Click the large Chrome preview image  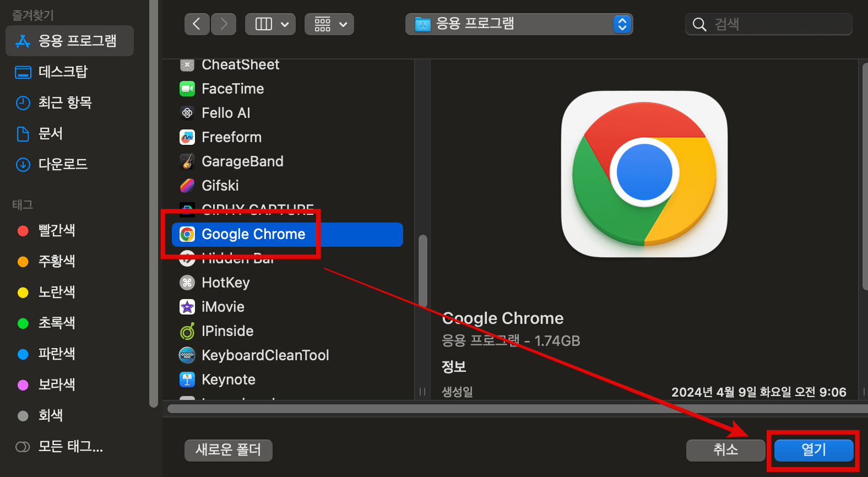point(644,174)
